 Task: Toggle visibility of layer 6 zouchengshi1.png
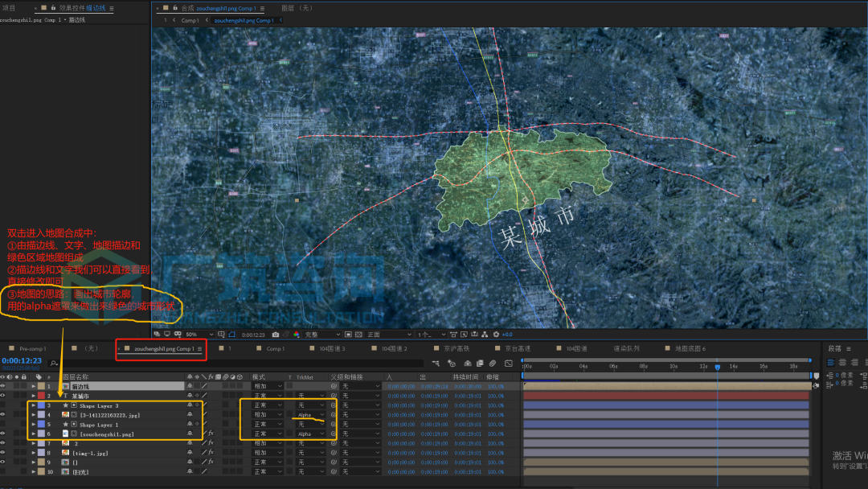click(2, 434)
